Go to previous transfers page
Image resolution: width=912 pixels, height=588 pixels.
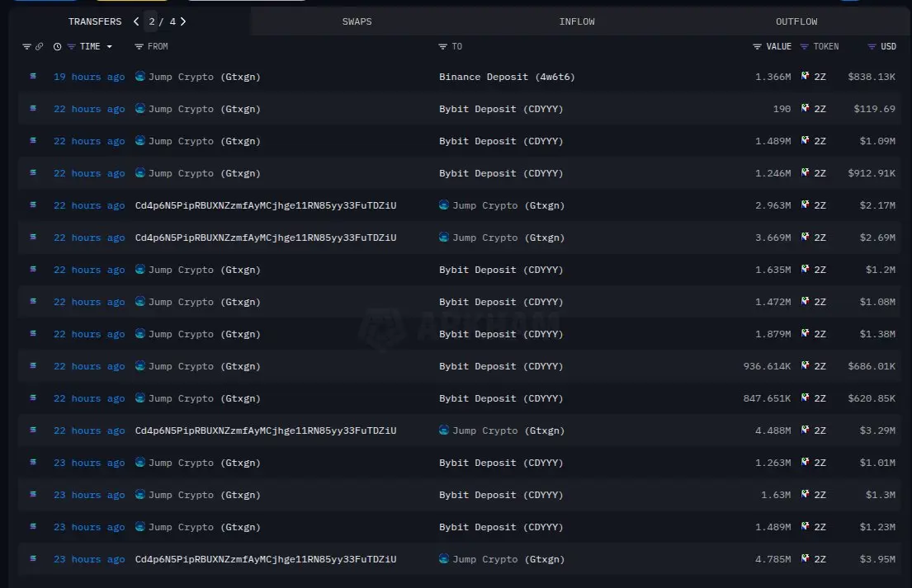pyautogui.click(x=136, y=21)
